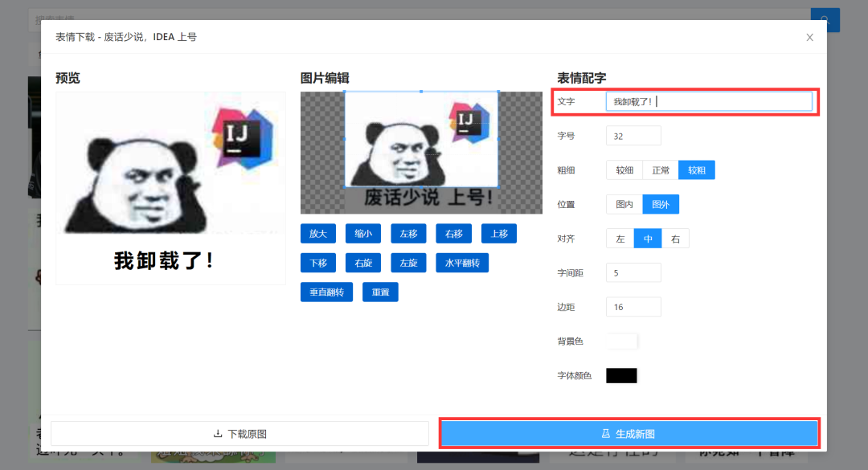Click the flask icon in 生成新图
The width and height of the screenshot is (868, 470).
(606, 434)
